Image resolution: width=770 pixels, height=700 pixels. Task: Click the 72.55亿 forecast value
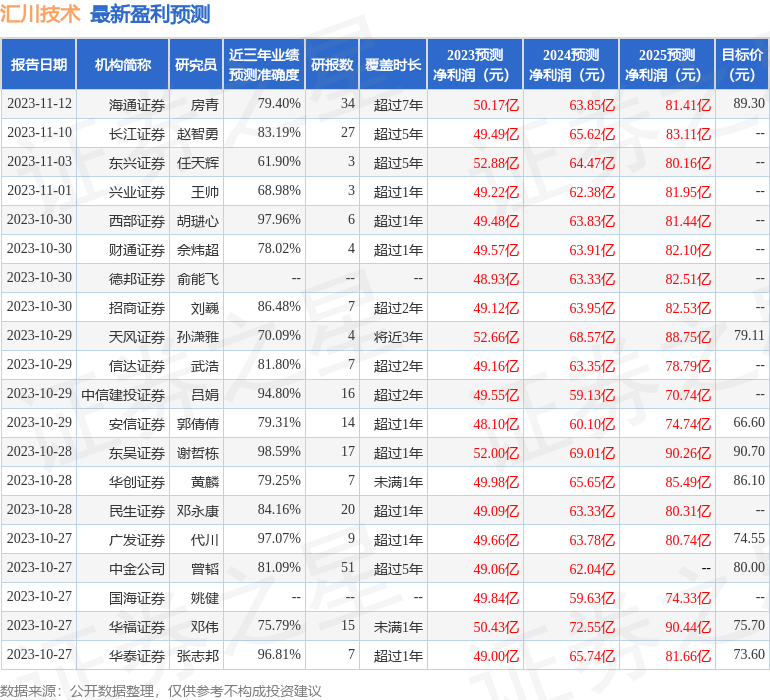point(592,627)
